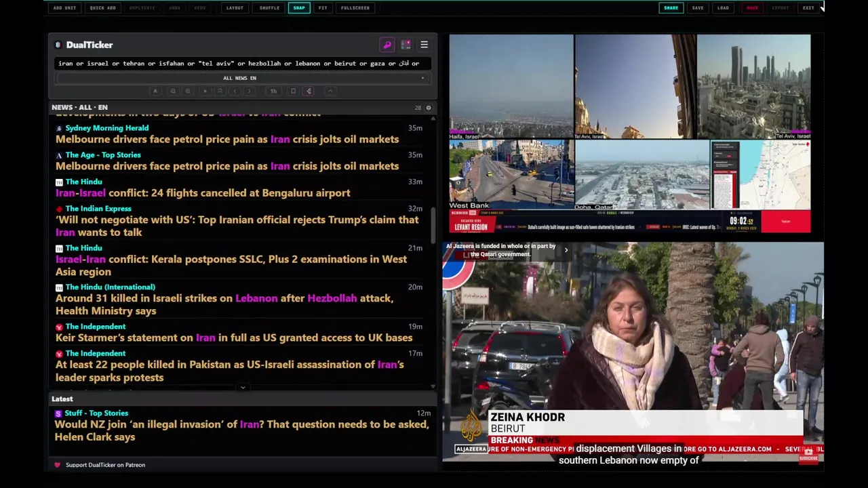Open the Pakistan protests headline
The image size is (868, 488).
[229, 371]
